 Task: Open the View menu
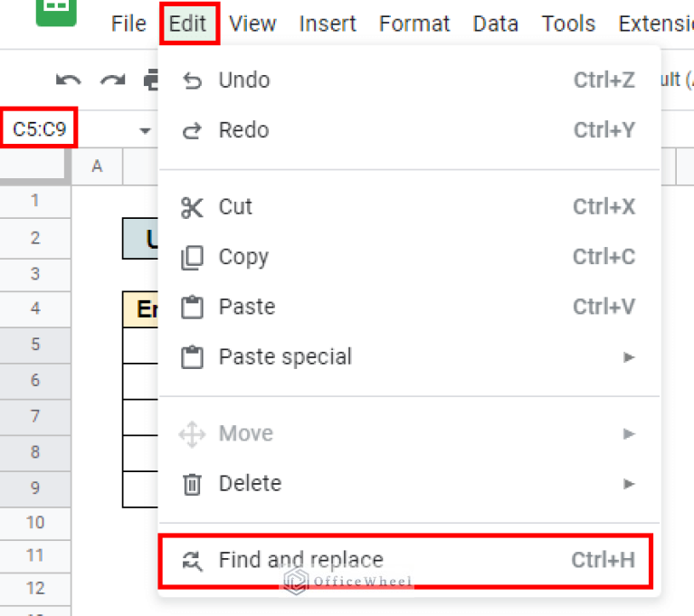(x=252, y=24)
